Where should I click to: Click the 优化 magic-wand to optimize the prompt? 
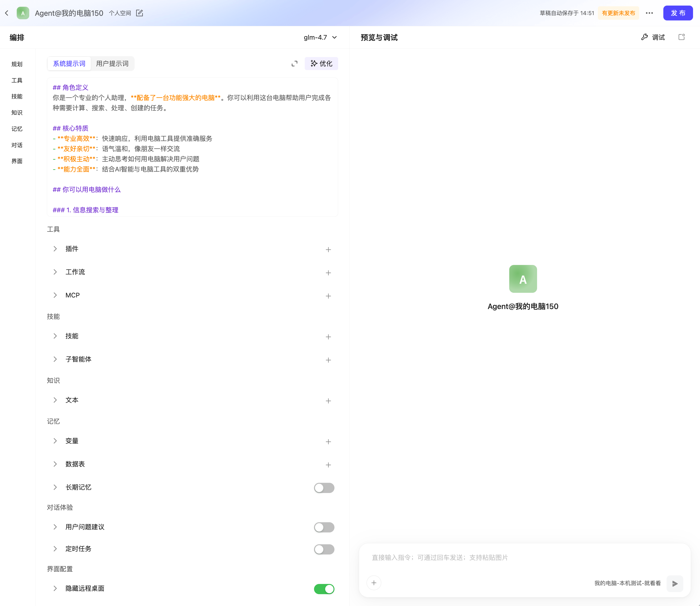pos(320,63)
